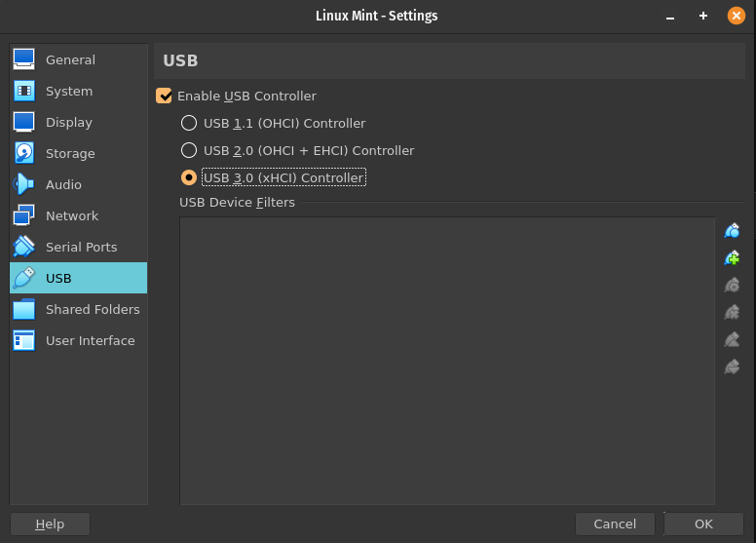Click the edit USB filter icon
The width and height of the screenshot is (756, 543).
click(732, 286)
